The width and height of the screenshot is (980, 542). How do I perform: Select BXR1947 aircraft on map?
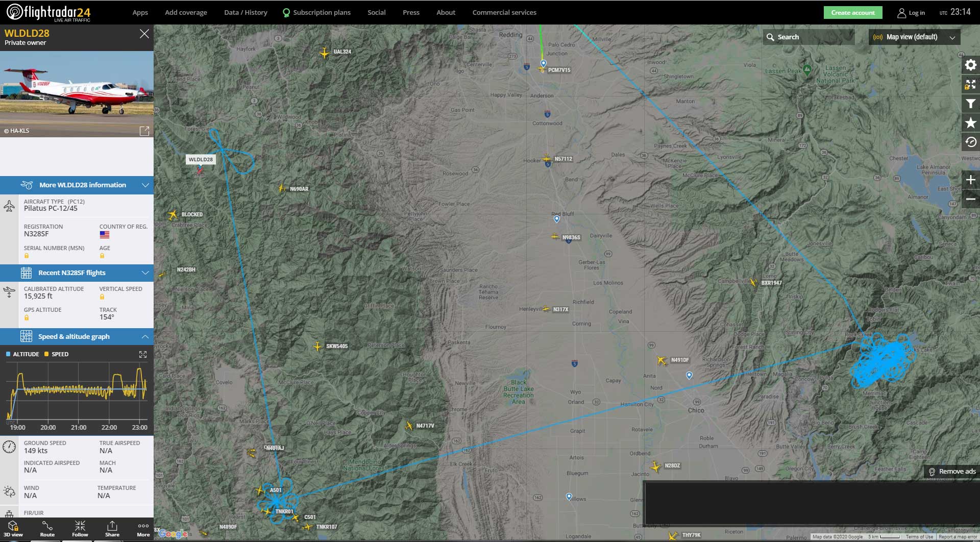point(754,282)
